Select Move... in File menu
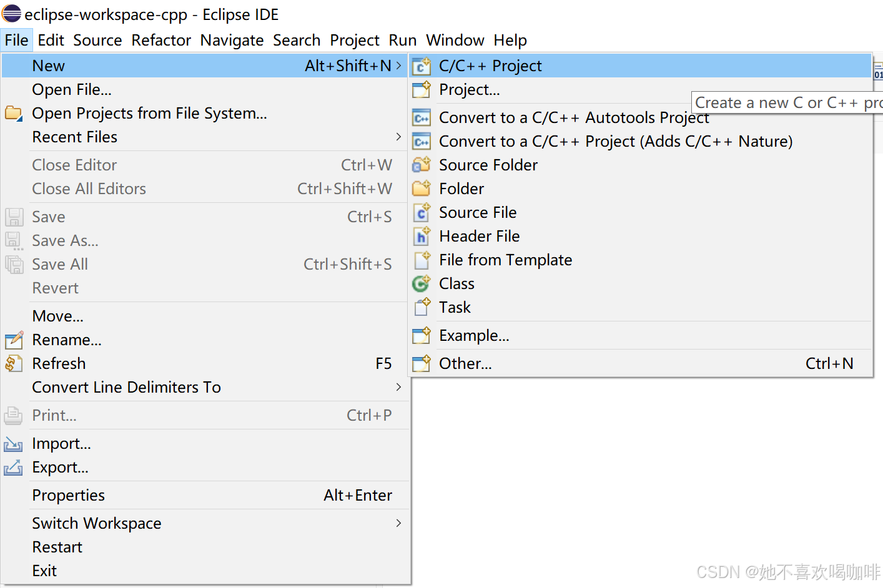This screenshot has height=588, width=883. (x=205, y=316)
